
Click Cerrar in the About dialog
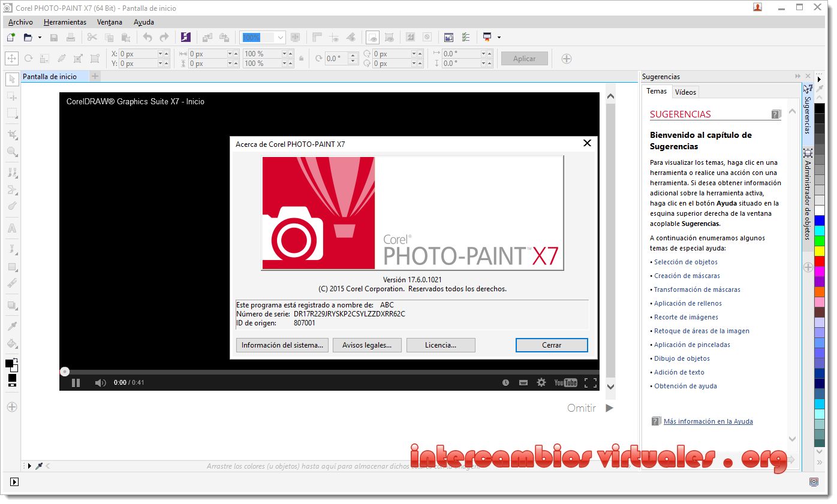(552, 345)
